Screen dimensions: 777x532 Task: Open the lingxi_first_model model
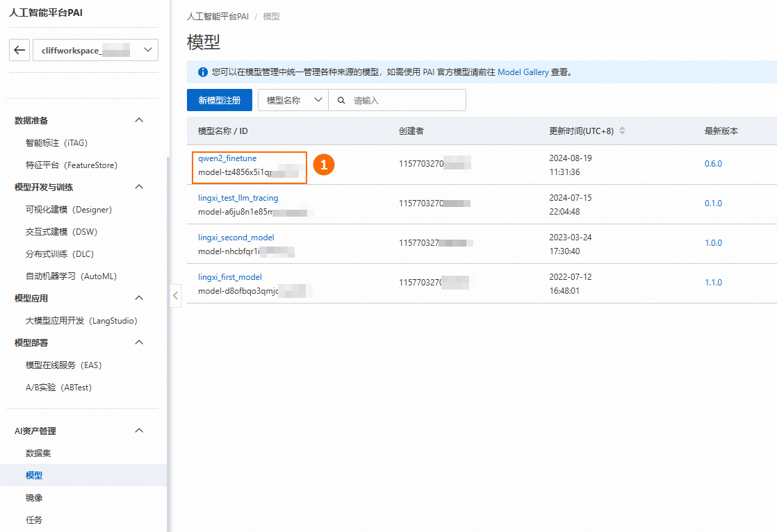(230, 277)
